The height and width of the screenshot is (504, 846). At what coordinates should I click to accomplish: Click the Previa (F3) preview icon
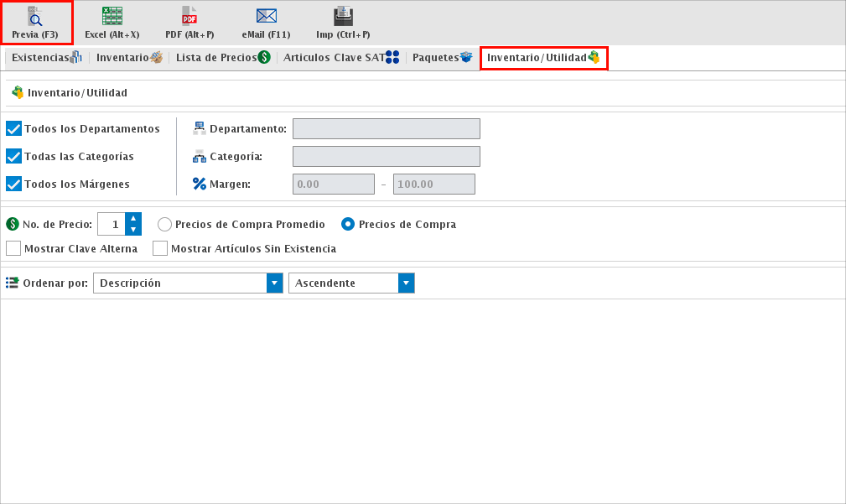(35, 17)
